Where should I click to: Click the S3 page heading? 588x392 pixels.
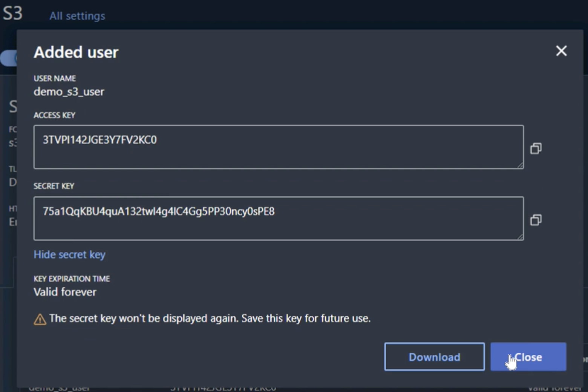click(x=12, y=14)
